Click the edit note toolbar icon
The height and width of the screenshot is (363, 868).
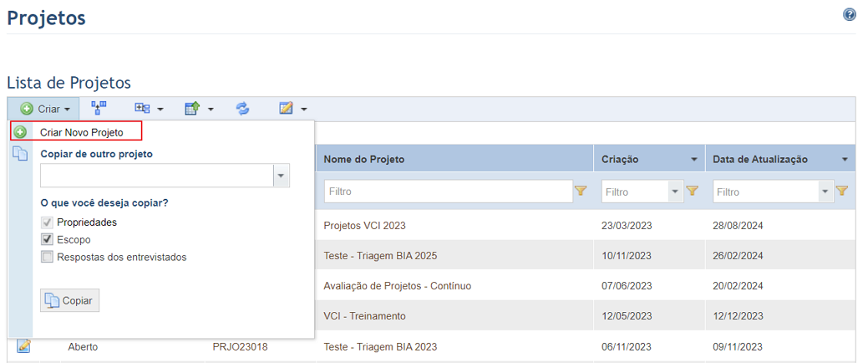[x=286, y=109]
